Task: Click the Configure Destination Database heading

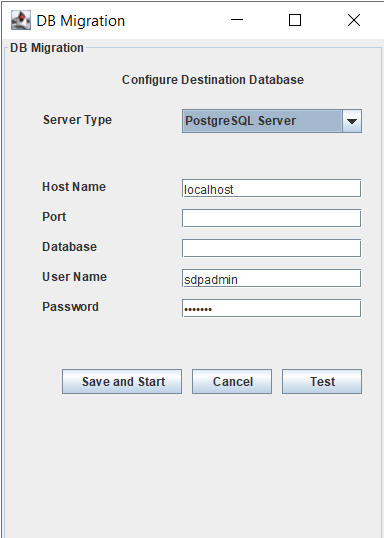Action: (x=213, y=80)
